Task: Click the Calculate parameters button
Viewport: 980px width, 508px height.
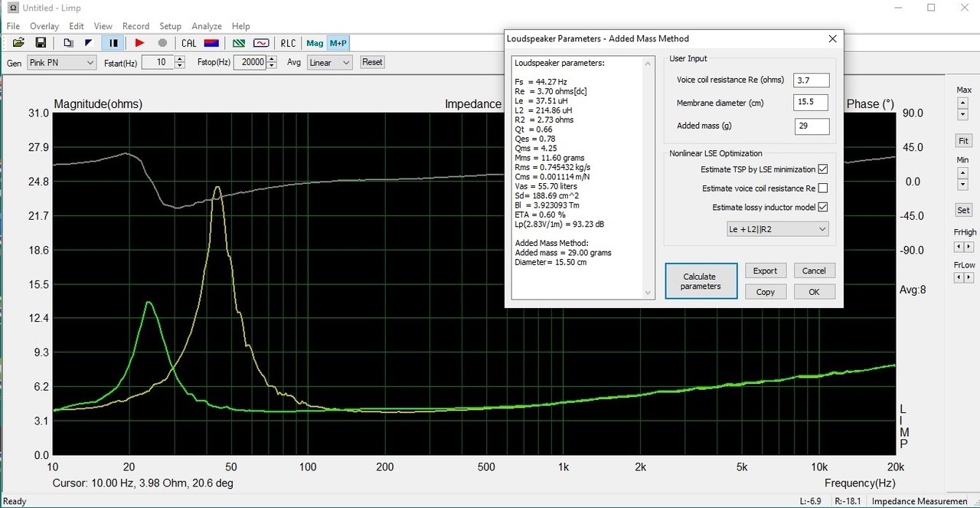Action: (x=701, y=281)
